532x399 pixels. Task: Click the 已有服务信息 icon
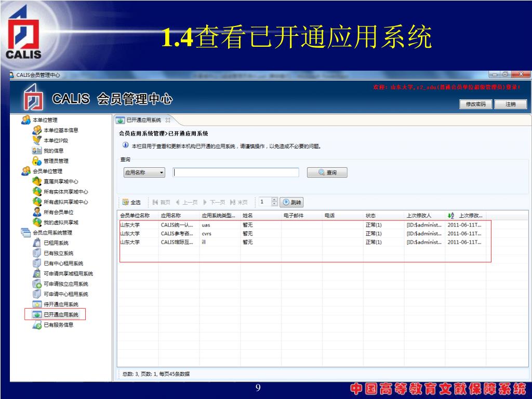(x=37, y=325)
